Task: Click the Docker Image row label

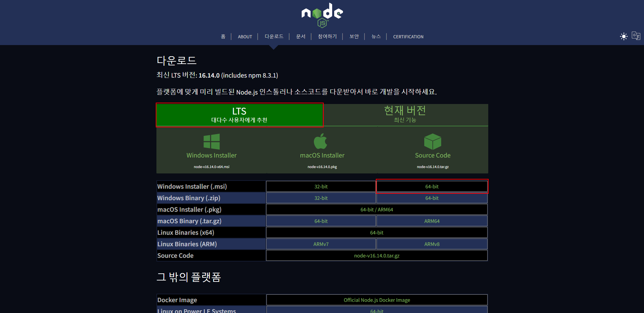Action: pyautogui.click(x=177, y=300)
